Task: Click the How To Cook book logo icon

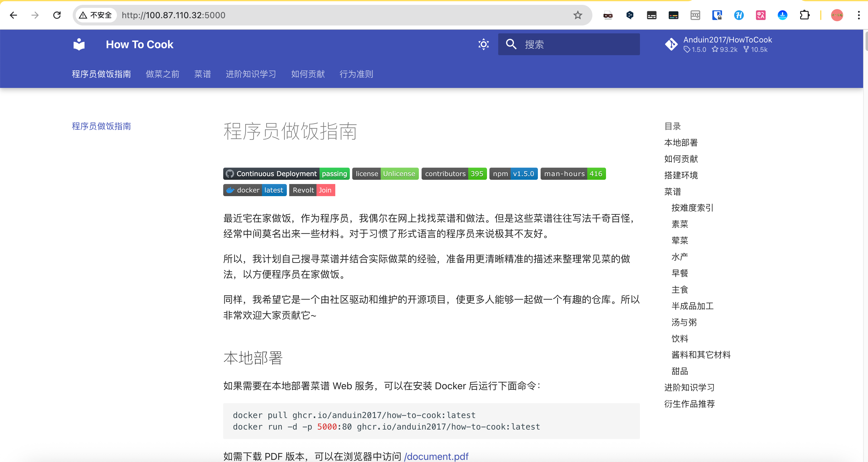Action: [x=79, y=44]
